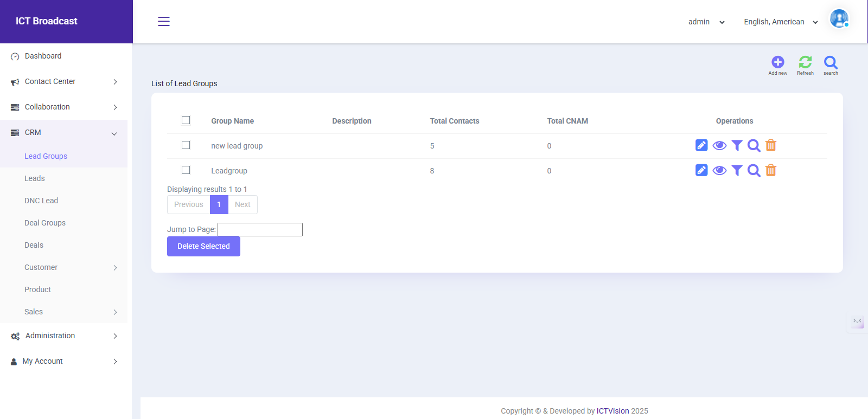Edit the 'Leadgroup' row
The width and height of the screenshot is (868, 419).
(x=701, y=170)
